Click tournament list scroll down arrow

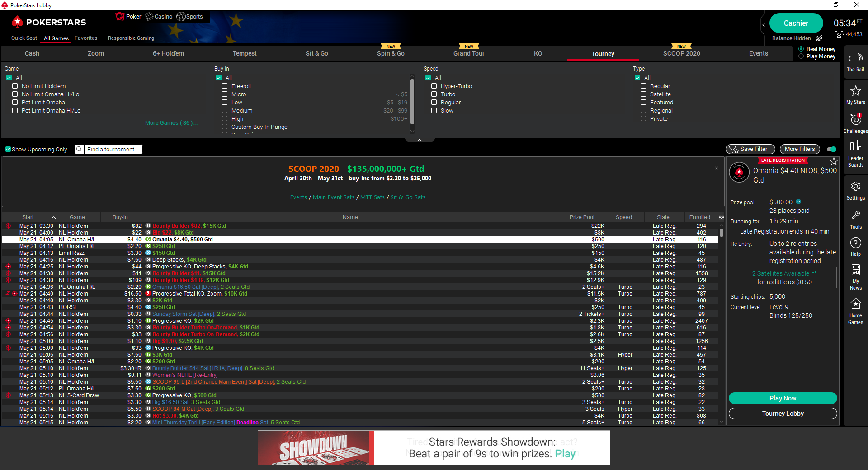tap(722, 422)
